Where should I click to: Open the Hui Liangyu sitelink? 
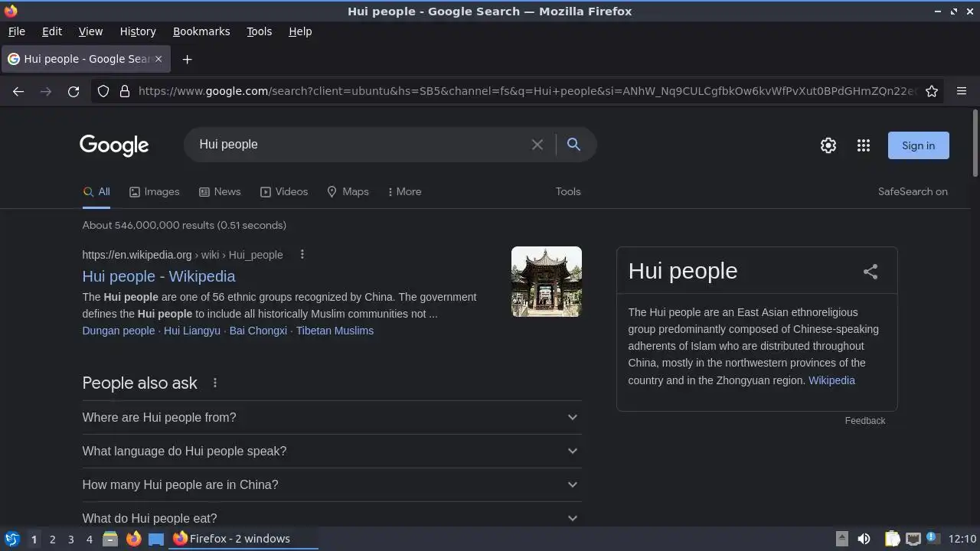click(x=192, y=331)
